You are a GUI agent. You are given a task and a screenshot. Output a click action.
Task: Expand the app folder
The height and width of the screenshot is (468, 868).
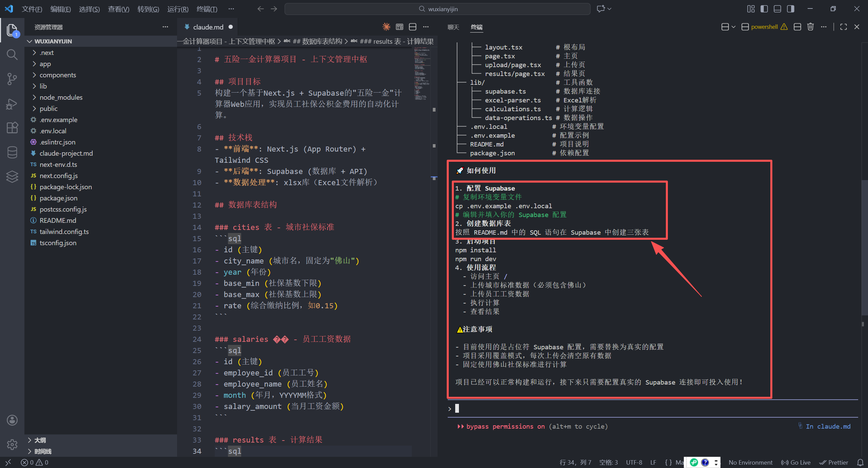point(101,64)
